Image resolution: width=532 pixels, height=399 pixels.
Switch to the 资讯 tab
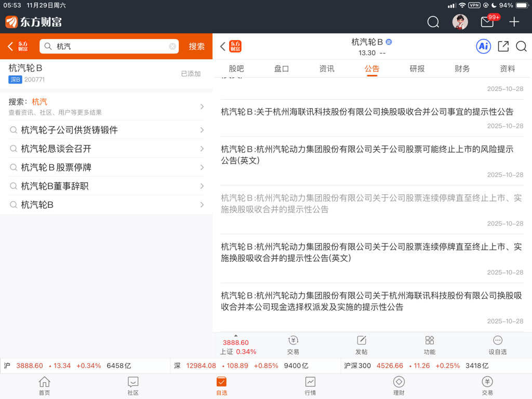327,69
